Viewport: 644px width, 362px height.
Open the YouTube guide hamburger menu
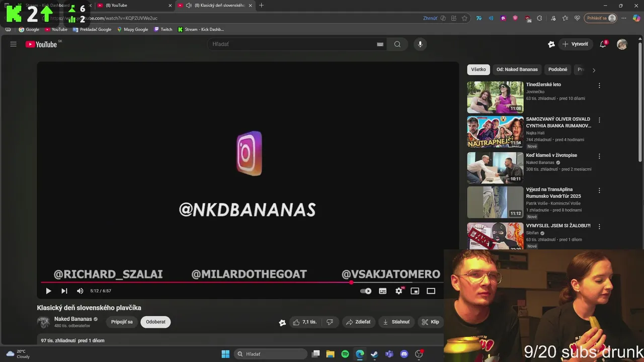click(x=14, y=44)
